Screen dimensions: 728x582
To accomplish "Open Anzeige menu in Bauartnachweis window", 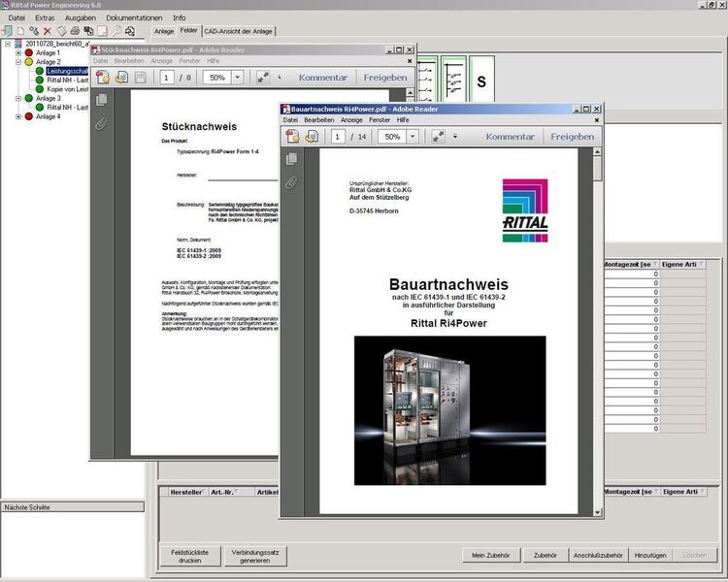I will 351,120.
